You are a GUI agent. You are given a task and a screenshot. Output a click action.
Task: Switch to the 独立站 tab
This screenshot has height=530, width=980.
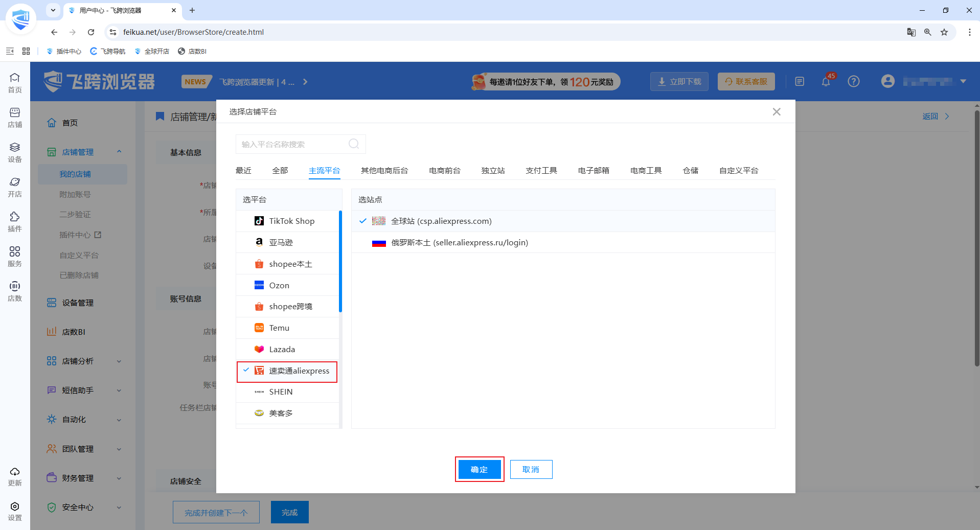click(493, 170)
